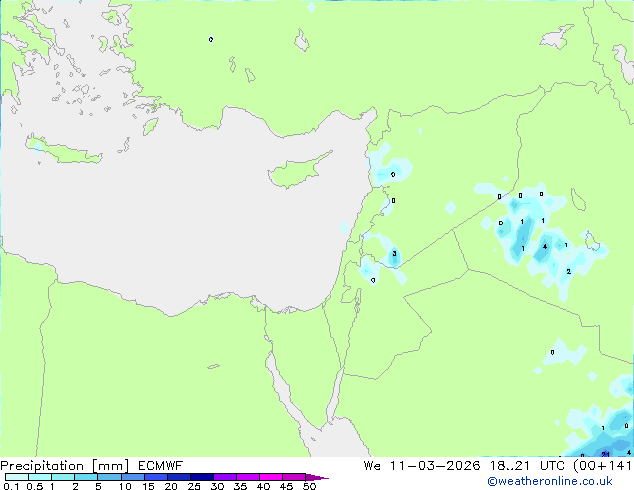Screen dimensions: 634x490
Task: Click the 'Precipitation' title text
Action: (x=42, y=466)
